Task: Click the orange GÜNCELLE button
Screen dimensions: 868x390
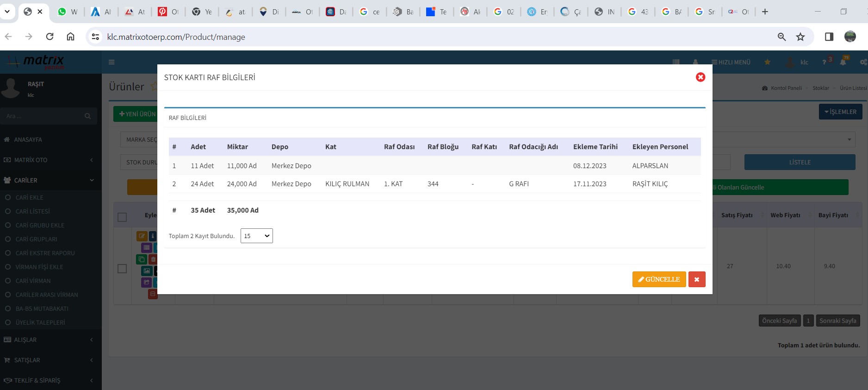Action: [x=659, y=279]
